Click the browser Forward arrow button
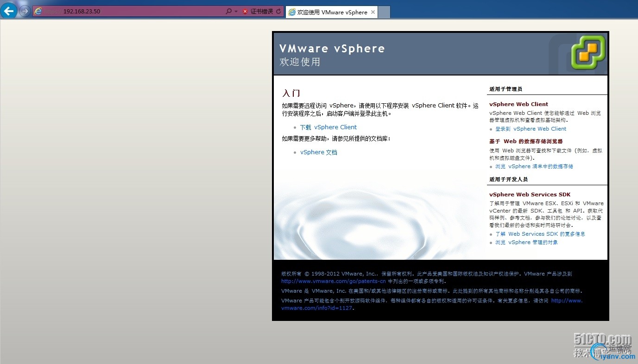 (x=25, y=11)
